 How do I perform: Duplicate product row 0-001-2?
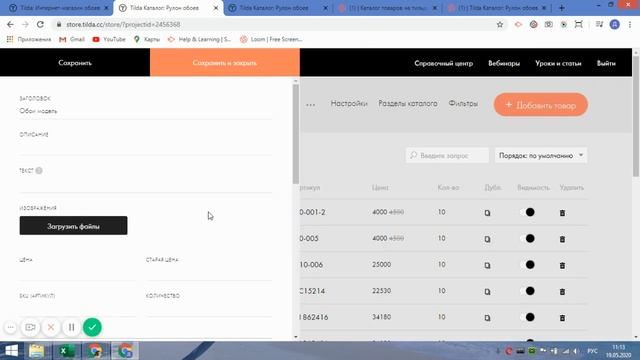click(487, 213)
